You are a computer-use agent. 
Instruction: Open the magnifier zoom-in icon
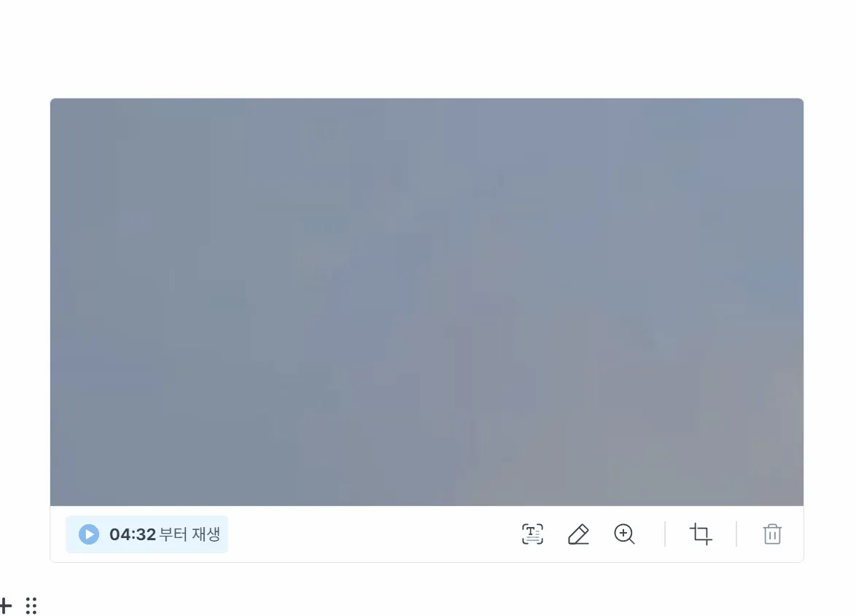(624, 534)
